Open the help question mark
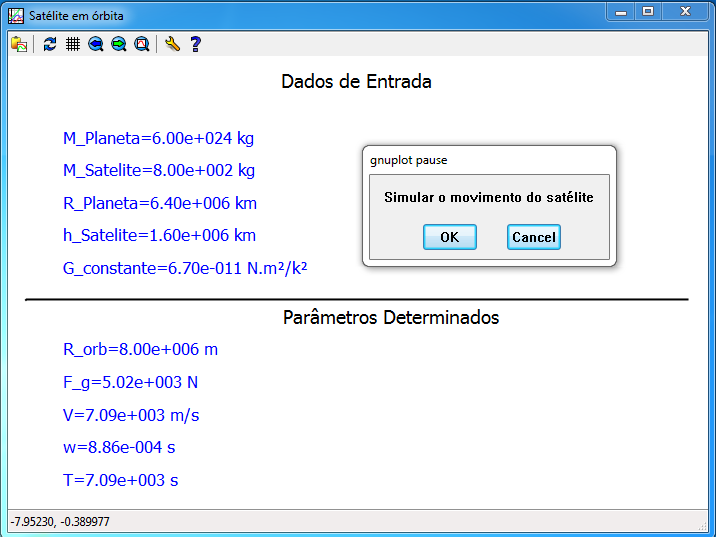Viewport: 716px width, 537px height. pyautogui.click(x=195, y=44)
